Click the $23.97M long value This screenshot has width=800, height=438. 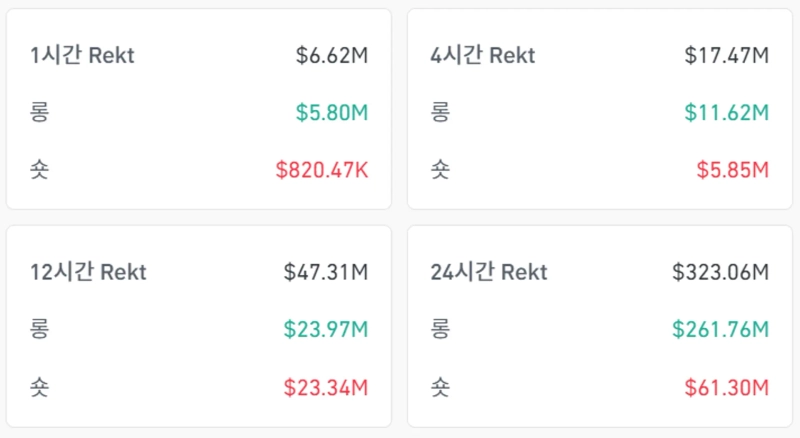point(326,329)
